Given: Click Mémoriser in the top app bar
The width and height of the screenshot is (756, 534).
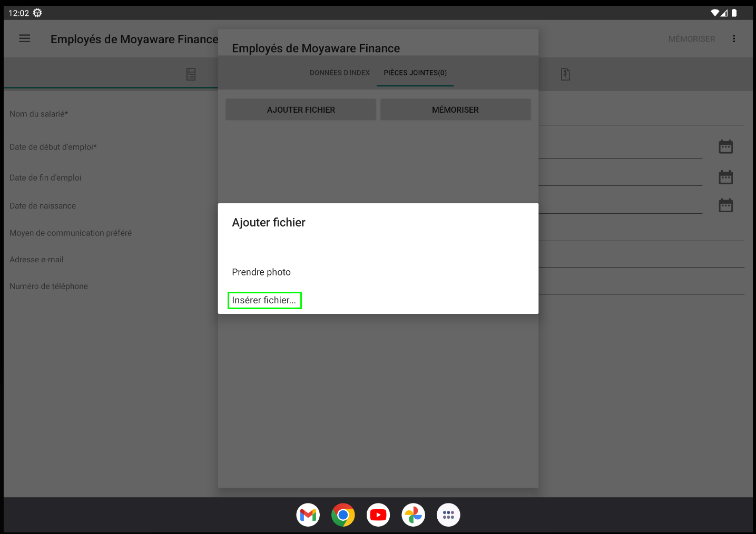Looking at the screenshot, I should pos(692,39).
